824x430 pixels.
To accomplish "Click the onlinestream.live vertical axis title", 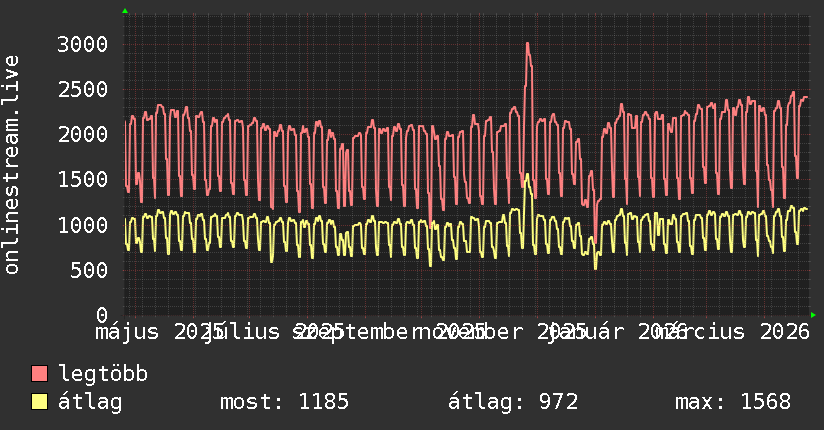I will click(11, 165).
